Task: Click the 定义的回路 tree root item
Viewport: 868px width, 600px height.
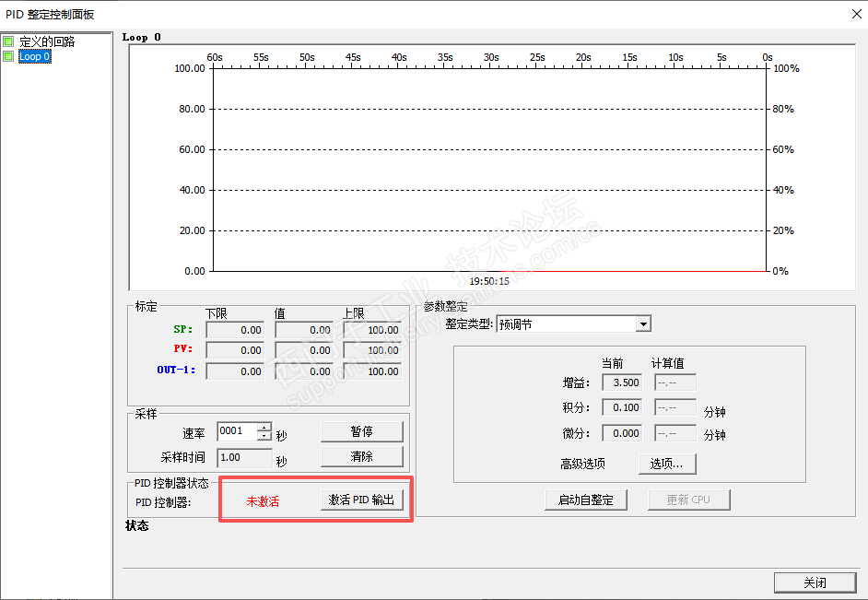Action: click(x=47, y=41)
